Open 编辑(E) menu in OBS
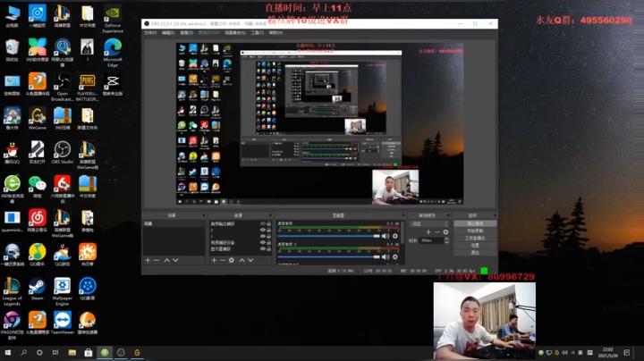Screen dimensions: 644x361 [x=168, y=33]
